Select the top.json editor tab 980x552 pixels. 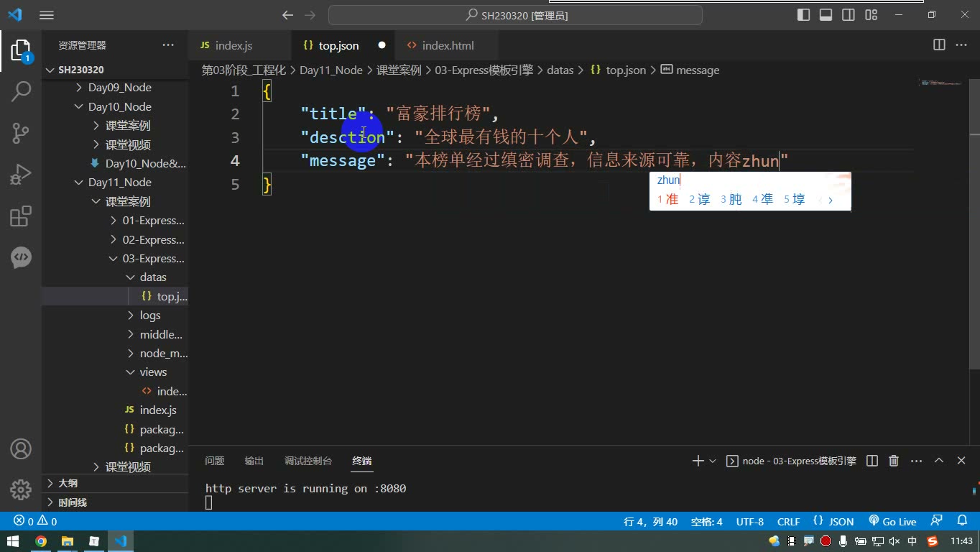[x=343, y=45]
